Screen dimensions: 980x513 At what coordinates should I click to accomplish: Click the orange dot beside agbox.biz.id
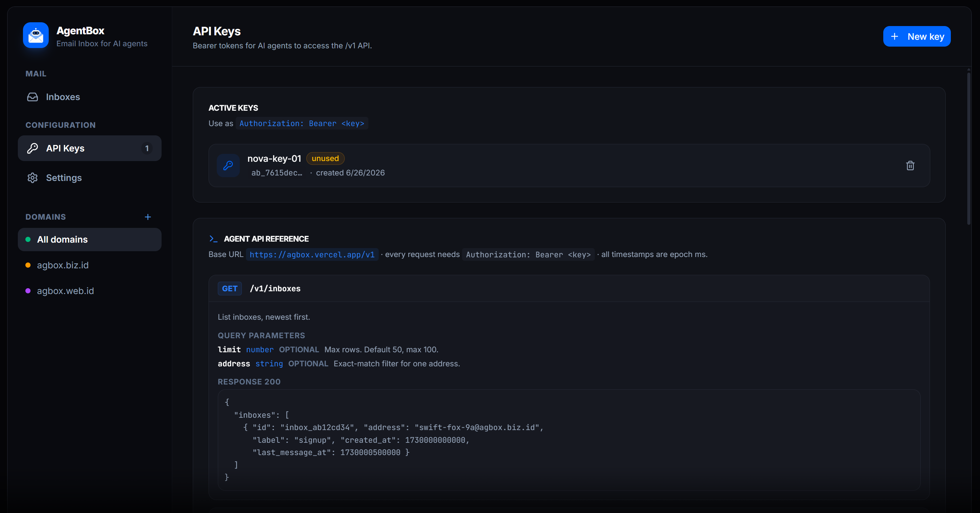point(28,265)
